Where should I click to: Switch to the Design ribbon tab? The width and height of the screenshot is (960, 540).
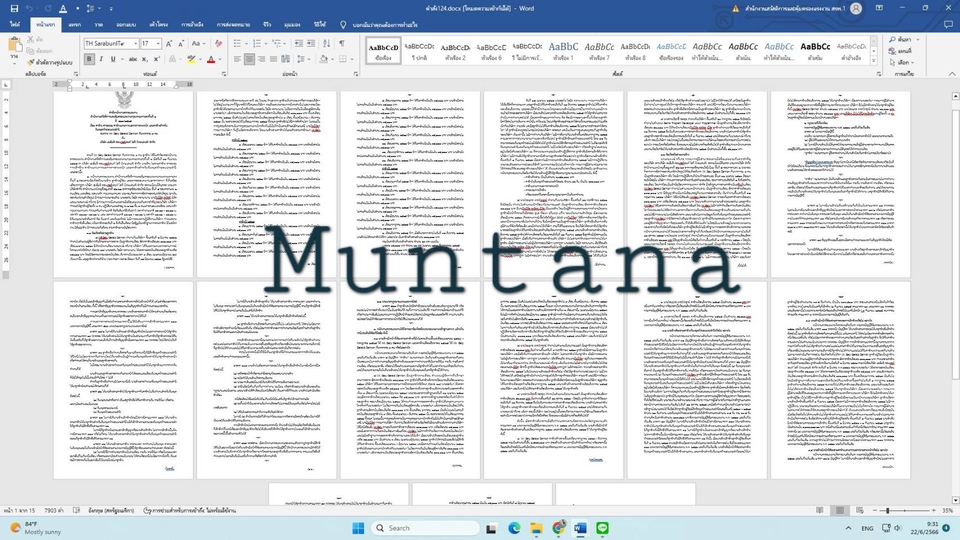pyautogui.click(x=126, y=25)
